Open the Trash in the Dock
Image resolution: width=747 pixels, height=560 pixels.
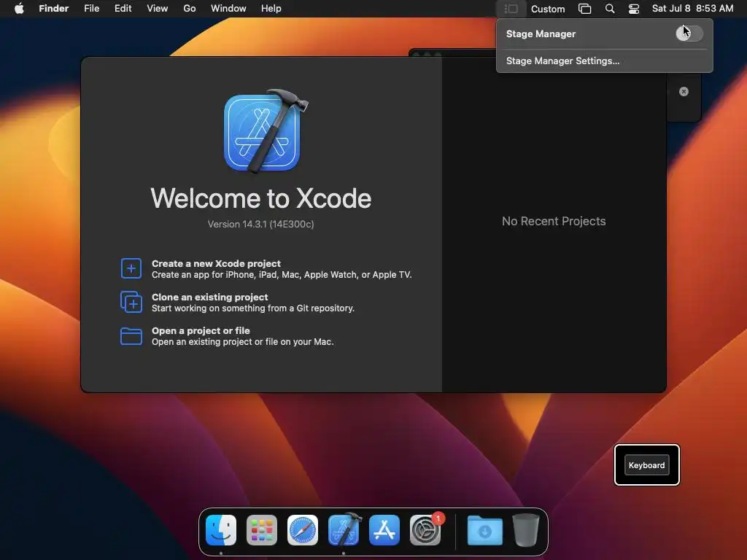tap(526, 530)
